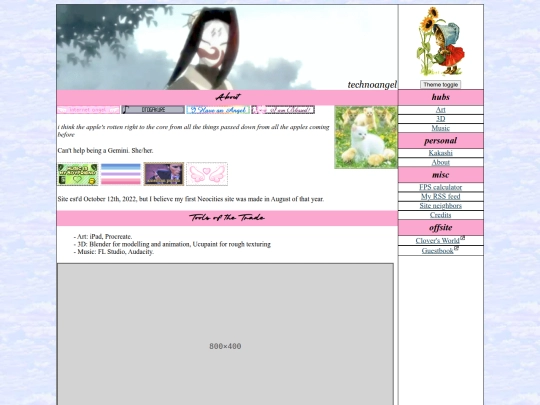The height and width of the screenshot is (405, 540).
Task: Click the 'american psycho' stamp
Action: click(x=164, y=174)
